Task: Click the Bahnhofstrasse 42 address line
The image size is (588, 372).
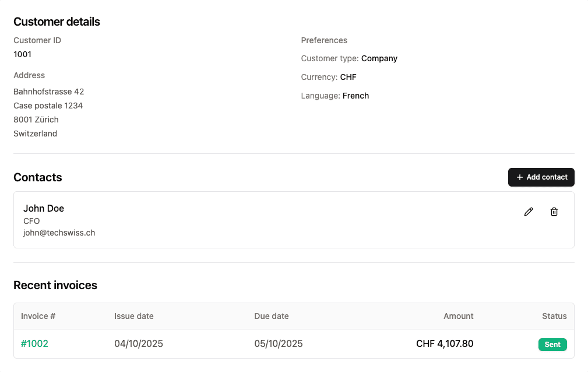Action: click(48, 92)
